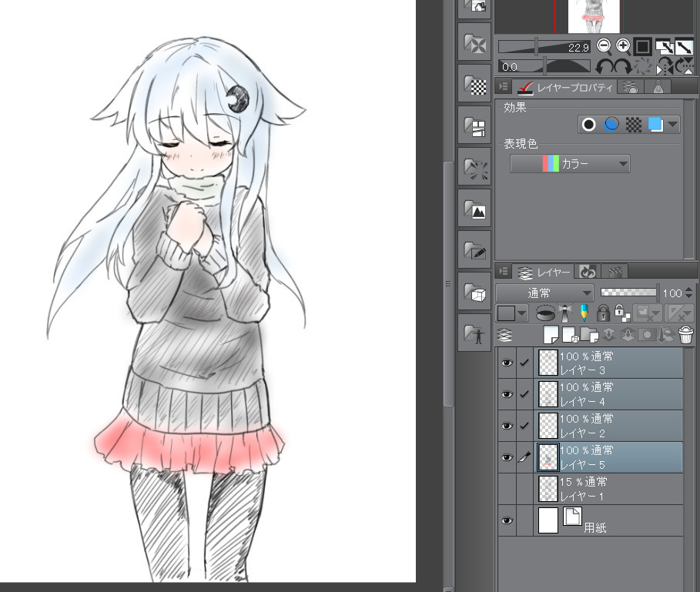The width and height of the screenshot is (700, 592).
Task: Open the 3D object material folder
Action: (474, 291)
